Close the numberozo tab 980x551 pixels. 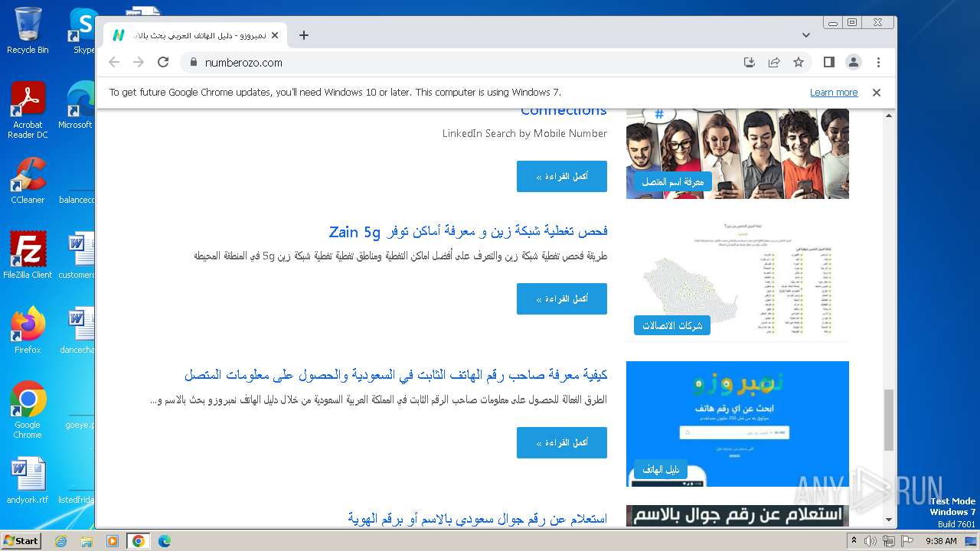[275, 35]
